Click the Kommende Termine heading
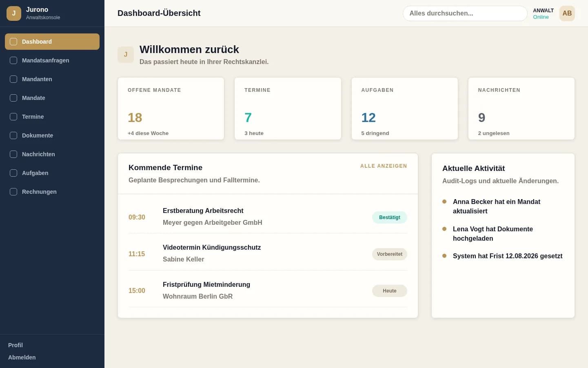 click(x=165, y=168)
